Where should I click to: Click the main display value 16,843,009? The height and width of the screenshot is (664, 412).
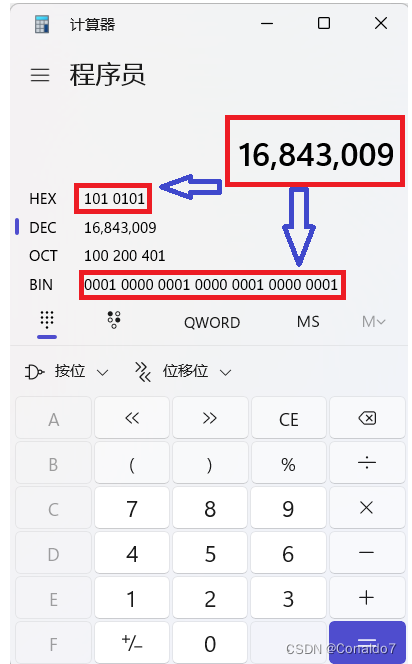click(316, 154)
